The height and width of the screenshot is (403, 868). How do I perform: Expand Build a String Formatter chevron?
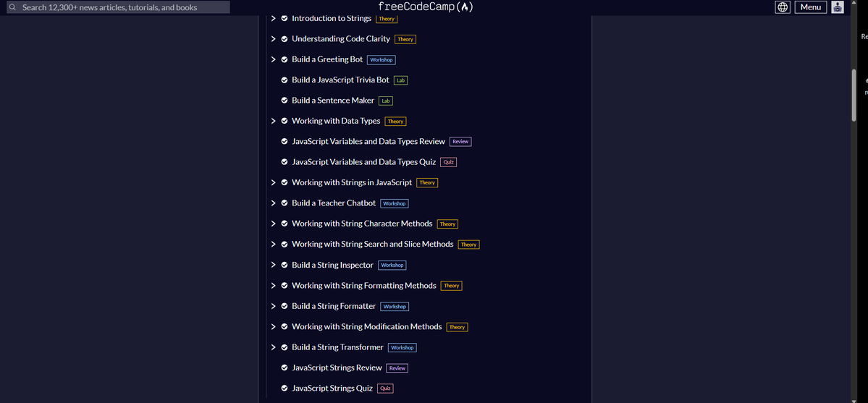pyautogui.click(x=273, y=306)
